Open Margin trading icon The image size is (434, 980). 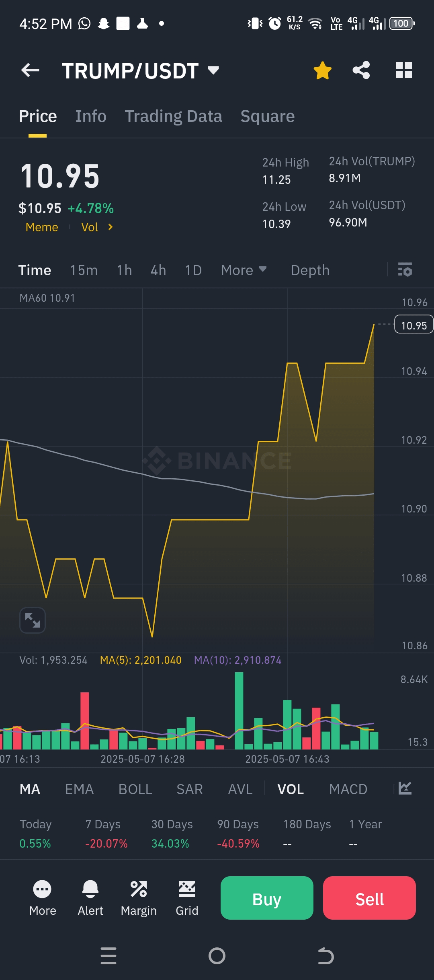click(x=139, y=889)
